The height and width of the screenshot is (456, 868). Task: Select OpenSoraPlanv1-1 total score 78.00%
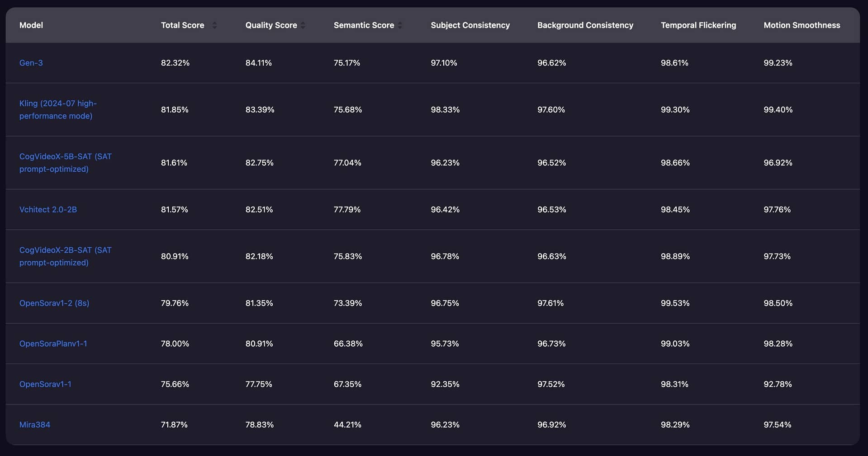(x=175, y=343)
